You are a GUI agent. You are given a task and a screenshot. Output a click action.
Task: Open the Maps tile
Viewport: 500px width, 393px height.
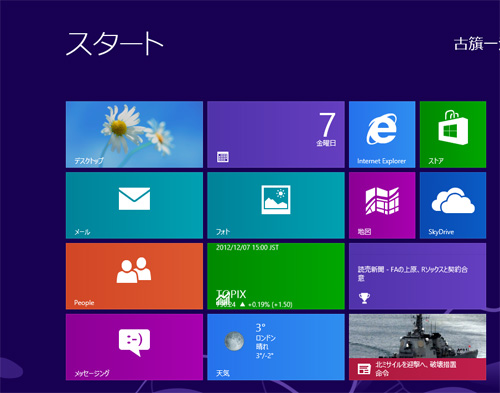[x=382, y=205]
